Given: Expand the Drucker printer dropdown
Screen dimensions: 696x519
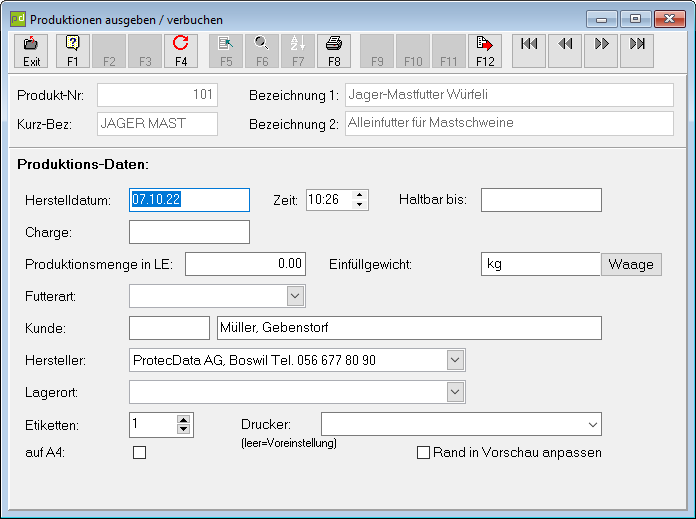Looking at the screenshot, I should [593, 424].
